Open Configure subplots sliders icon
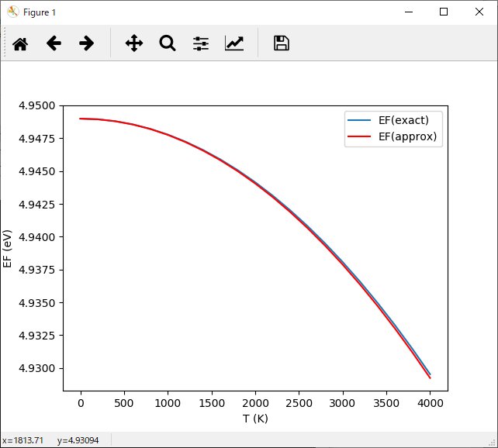This screenshot has width=498, height=448. pyautogui.click(x=201, y=43)
